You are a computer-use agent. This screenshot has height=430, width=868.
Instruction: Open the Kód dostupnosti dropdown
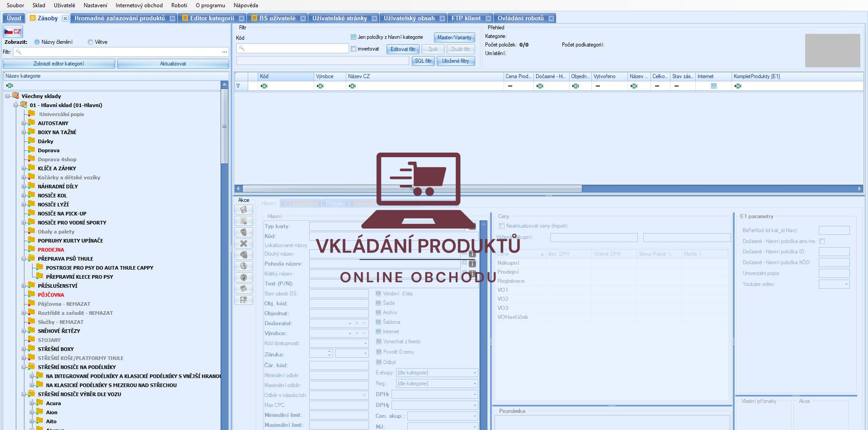(365, 343)
